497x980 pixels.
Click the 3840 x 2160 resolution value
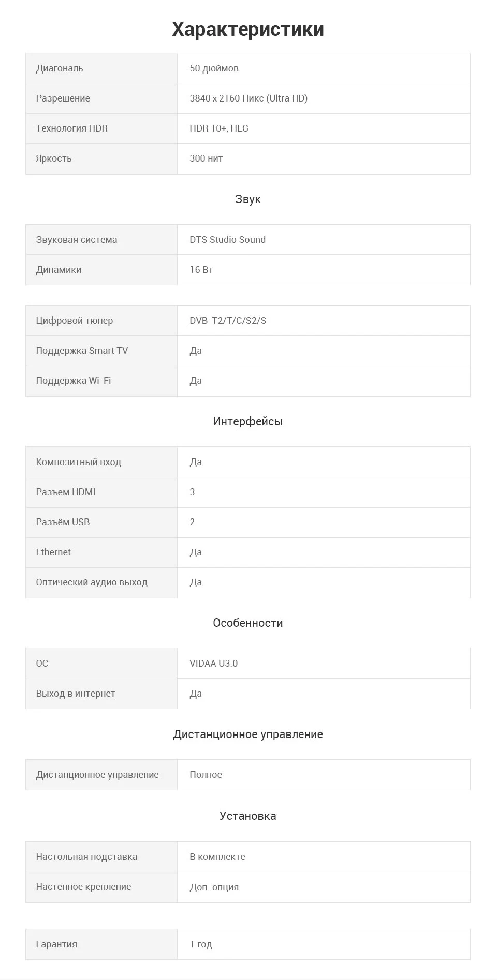[x=248, y=98]
